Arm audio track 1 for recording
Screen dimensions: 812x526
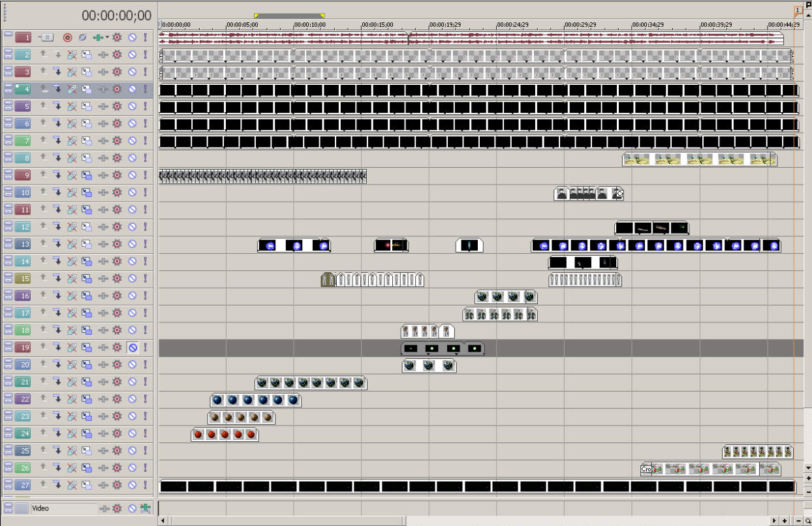67,38
